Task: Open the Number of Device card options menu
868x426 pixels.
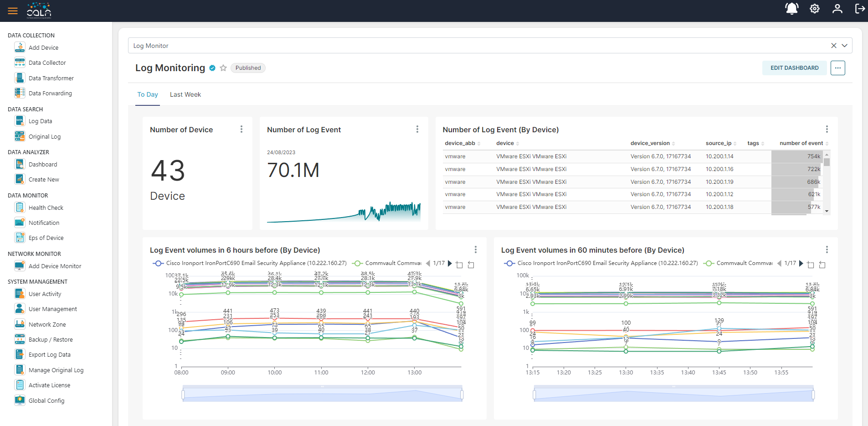Action: coord(241,129)
